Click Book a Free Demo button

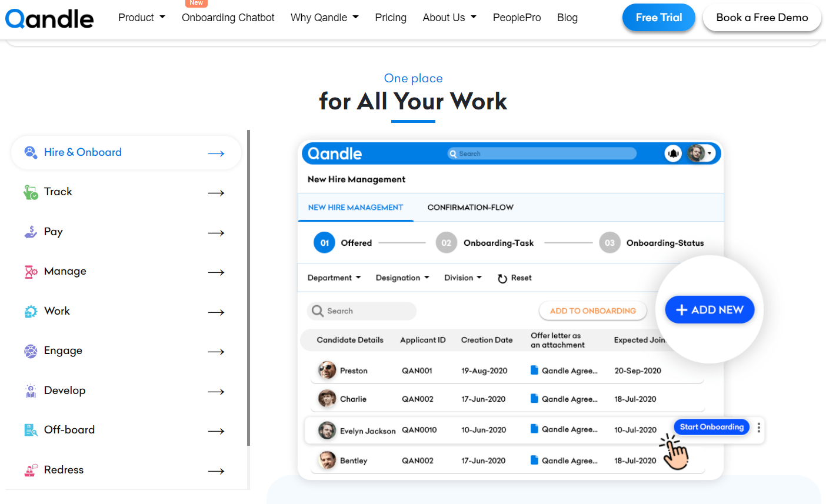tap(762, 18)
